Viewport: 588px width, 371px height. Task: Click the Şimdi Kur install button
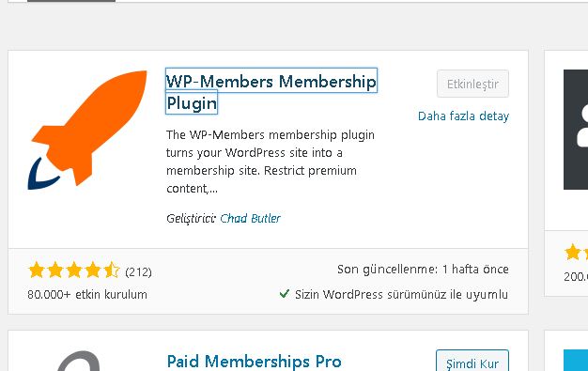472,361
